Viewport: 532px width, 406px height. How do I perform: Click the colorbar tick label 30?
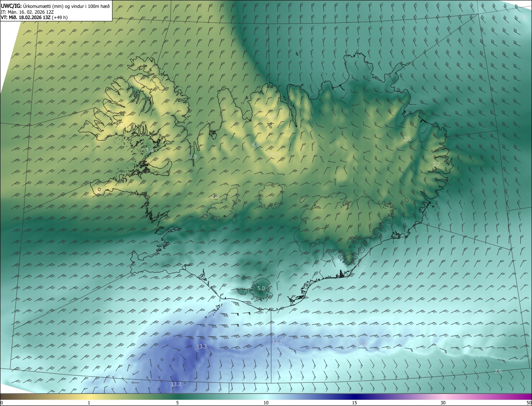(x=443, y=403)
